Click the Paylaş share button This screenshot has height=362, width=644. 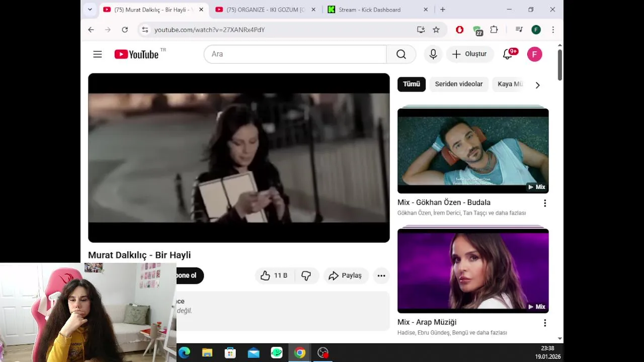point(345,276)
